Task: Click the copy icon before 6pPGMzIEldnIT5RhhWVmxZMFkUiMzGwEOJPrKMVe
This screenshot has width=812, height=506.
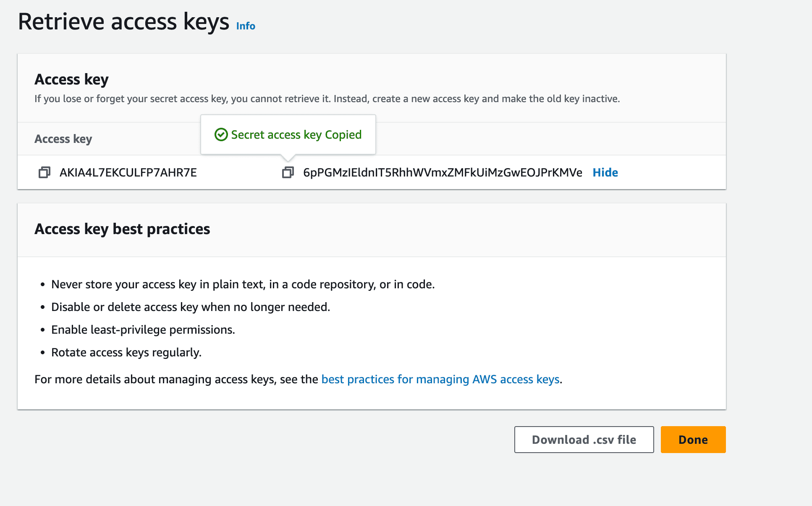Action: pyautogui.click(x=287, y=172)
